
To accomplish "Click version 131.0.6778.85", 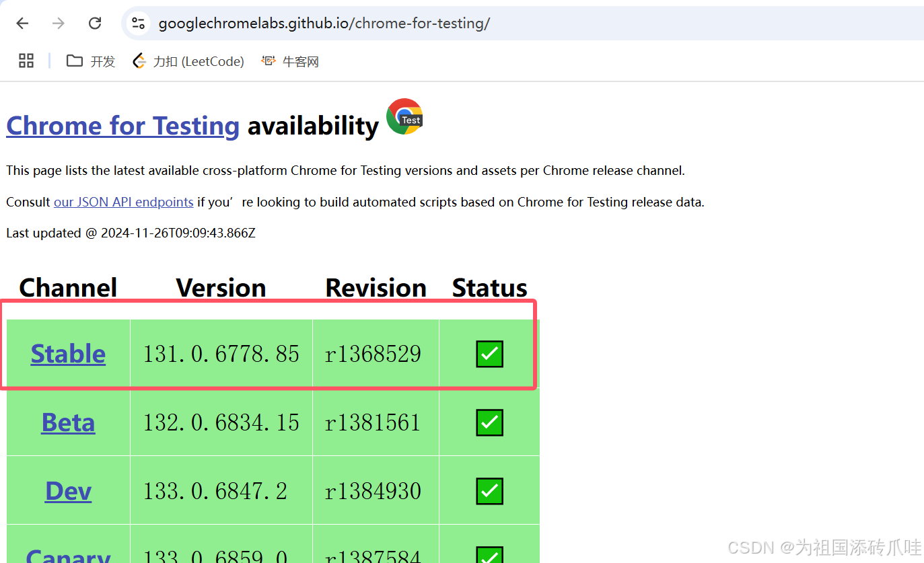I will 221,354.
